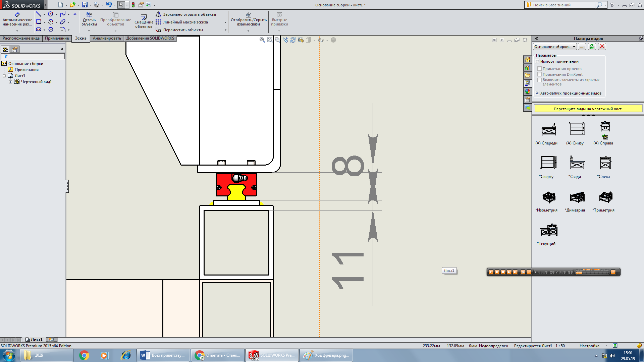Select the *Изометрия view thumbnail

click(x=548, y=197)
